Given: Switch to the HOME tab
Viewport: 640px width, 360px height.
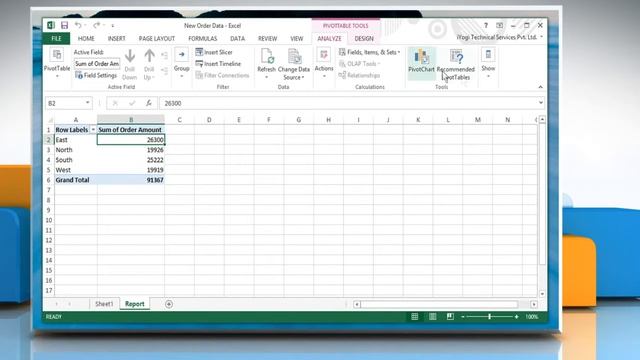Looking at the screenshot, I should click(86, 38).
